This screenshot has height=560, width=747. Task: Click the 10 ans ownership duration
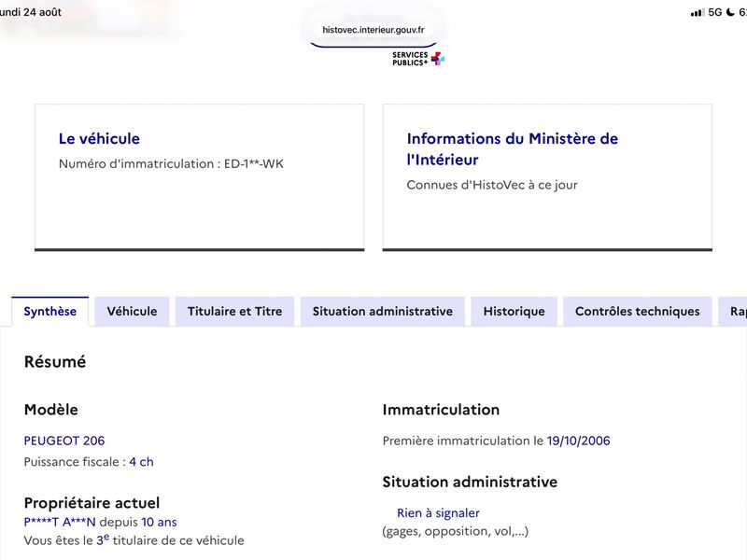159,523
